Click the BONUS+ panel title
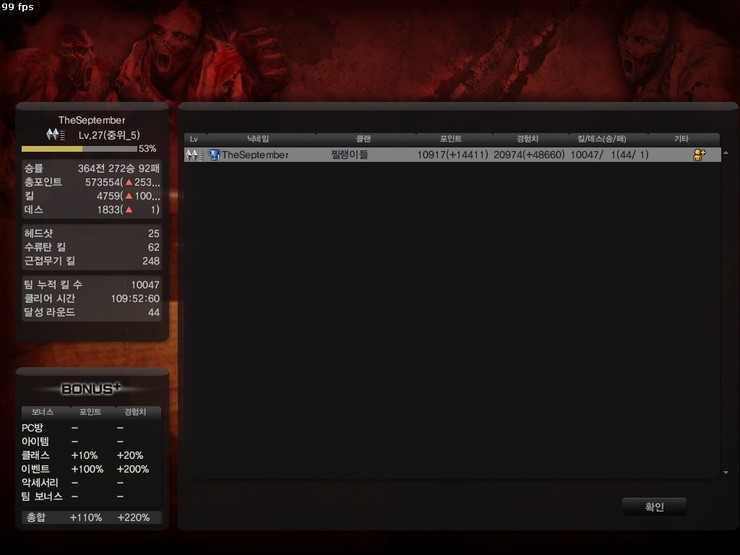Viewport: 740px width, 555px height. pyautogui.click(x=91, y=388)
